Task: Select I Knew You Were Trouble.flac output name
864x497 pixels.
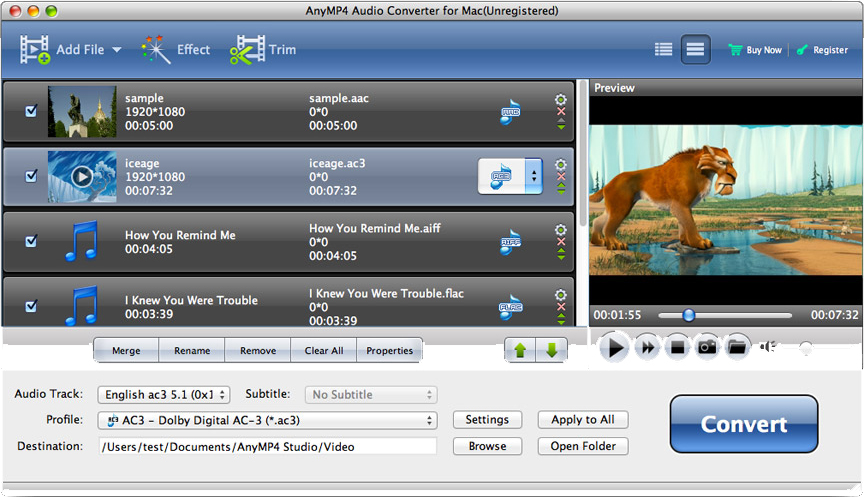Action: point(386,294)
